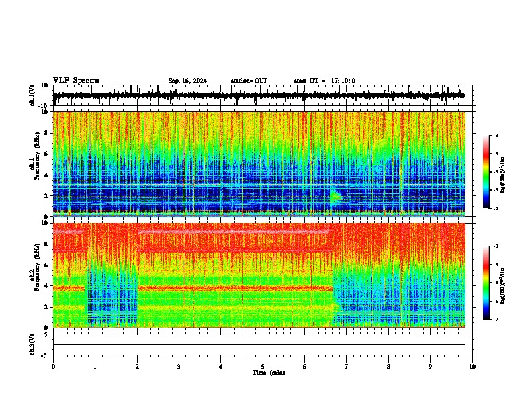Click the "5" tick on the time axis
The height and width of the screenshot is (411, 532).
(263, 367)
